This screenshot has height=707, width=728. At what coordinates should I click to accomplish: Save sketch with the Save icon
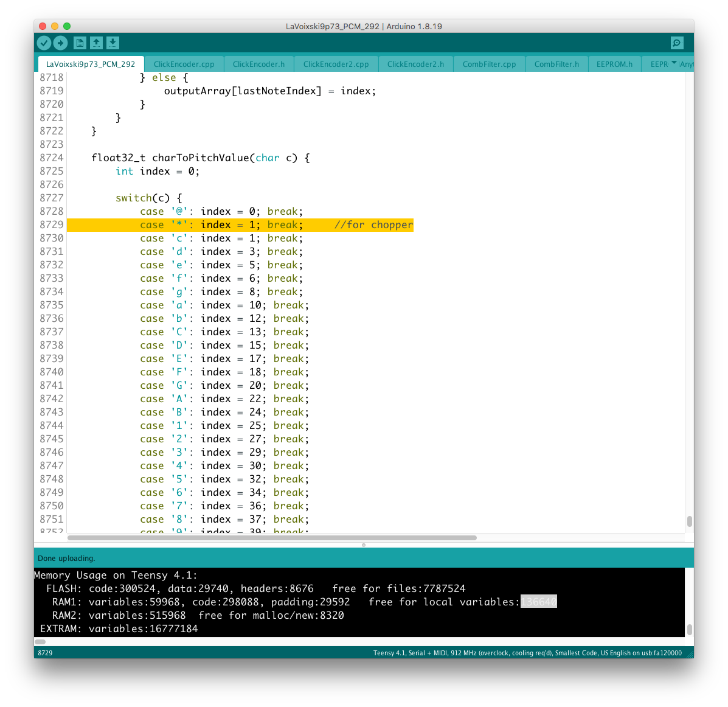pos(113,43)
